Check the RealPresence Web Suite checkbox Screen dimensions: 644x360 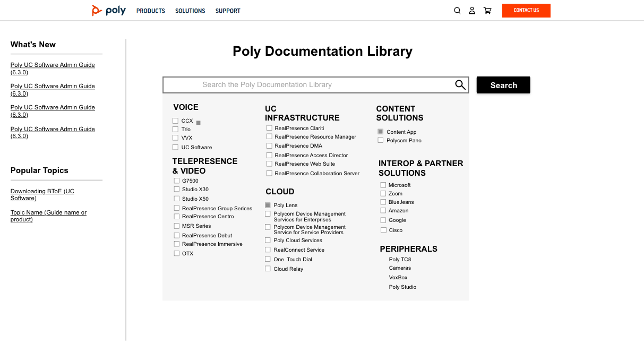(269, 164)
